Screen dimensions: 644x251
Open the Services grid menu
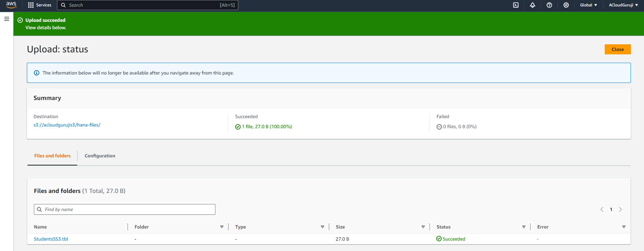tap(40, 5)
